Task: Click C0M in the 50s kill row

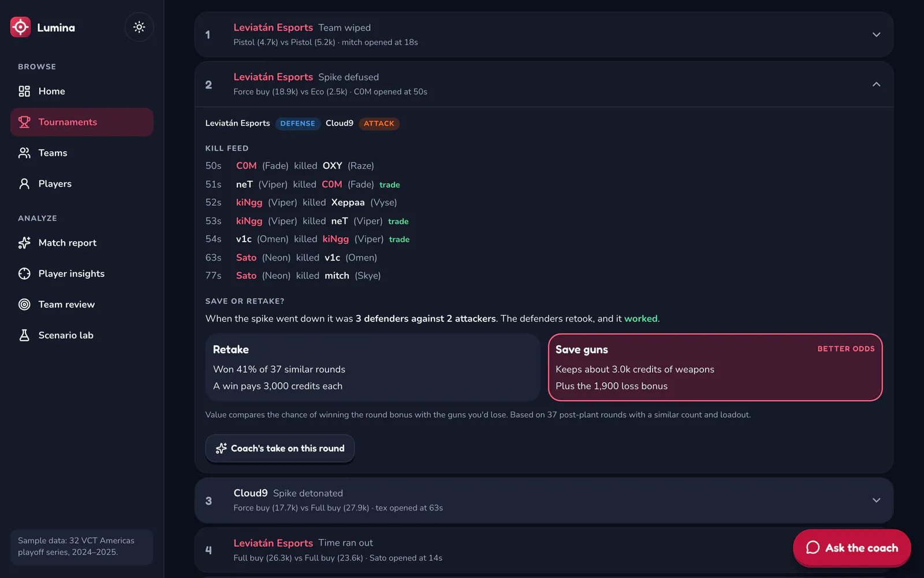Action: [x=246, y=166]
